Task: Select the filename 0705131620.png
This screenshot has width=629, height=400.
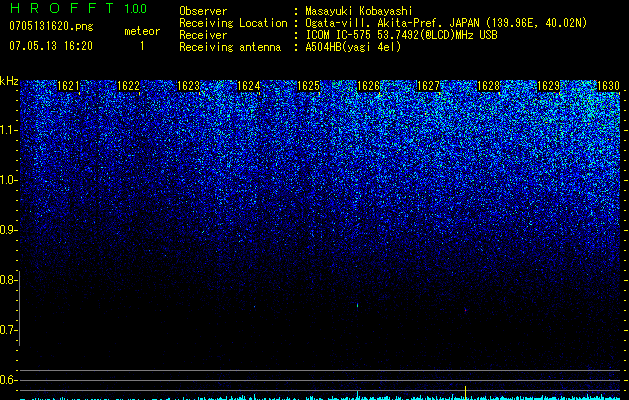Action: point(51,26)
